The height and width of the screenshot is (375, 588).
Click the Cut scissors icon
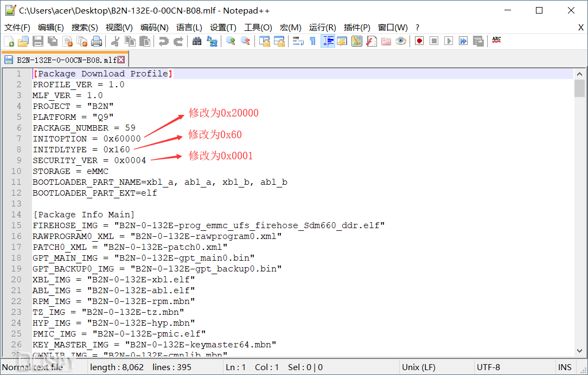point(115,41)
